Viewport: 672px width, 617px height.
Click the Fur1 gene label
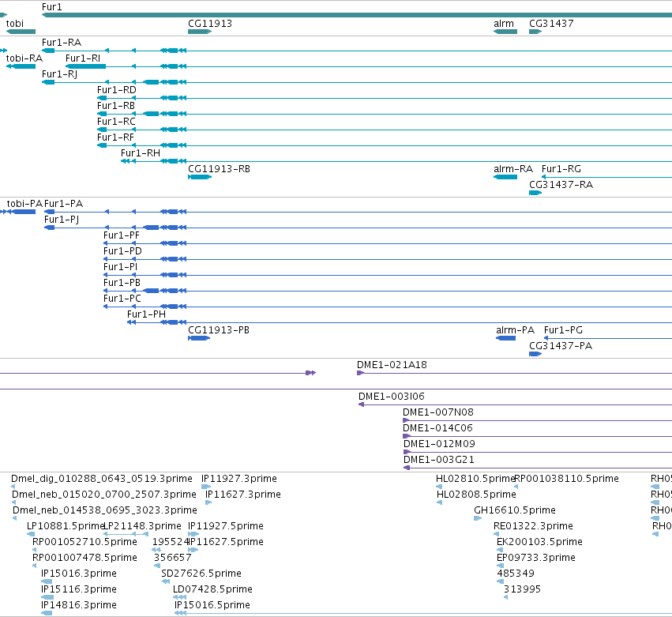click(x=52, y=7)
